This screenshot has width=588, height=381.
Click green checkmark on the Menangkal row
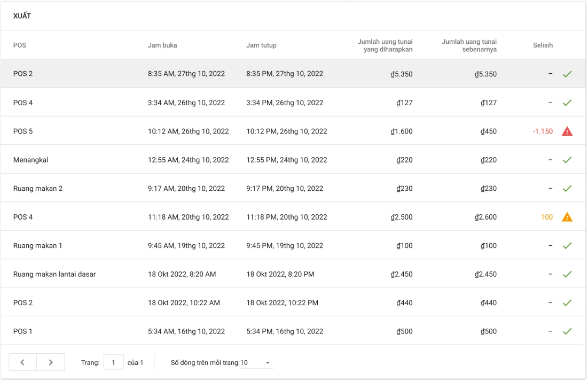coord(567,160)
